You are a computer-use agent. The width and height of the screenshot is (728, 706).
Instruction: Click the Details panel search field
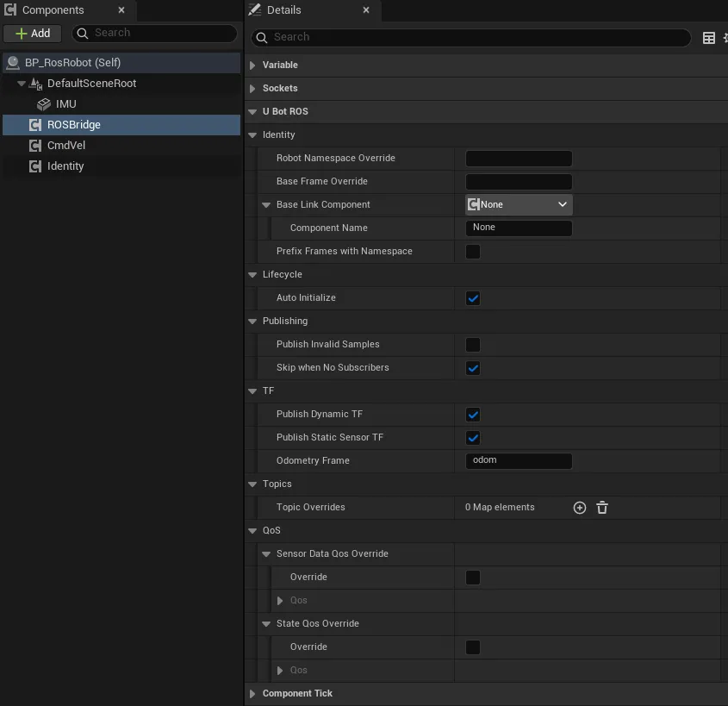tap(470, 37)
